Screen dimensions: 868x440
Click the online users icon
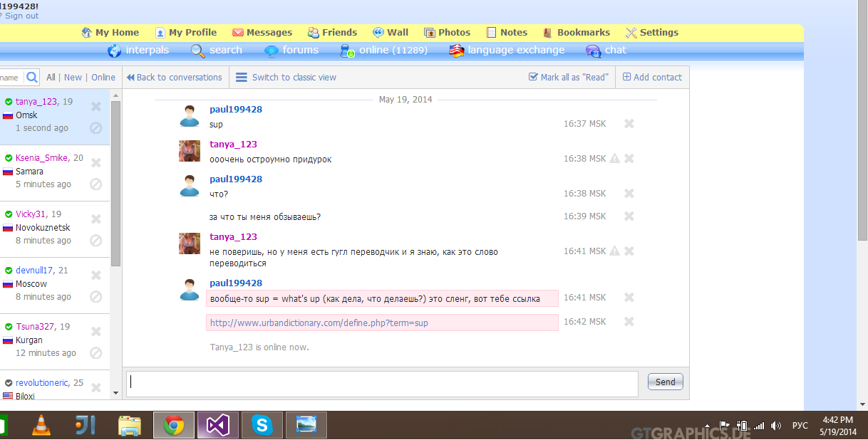tap(348, 51)
